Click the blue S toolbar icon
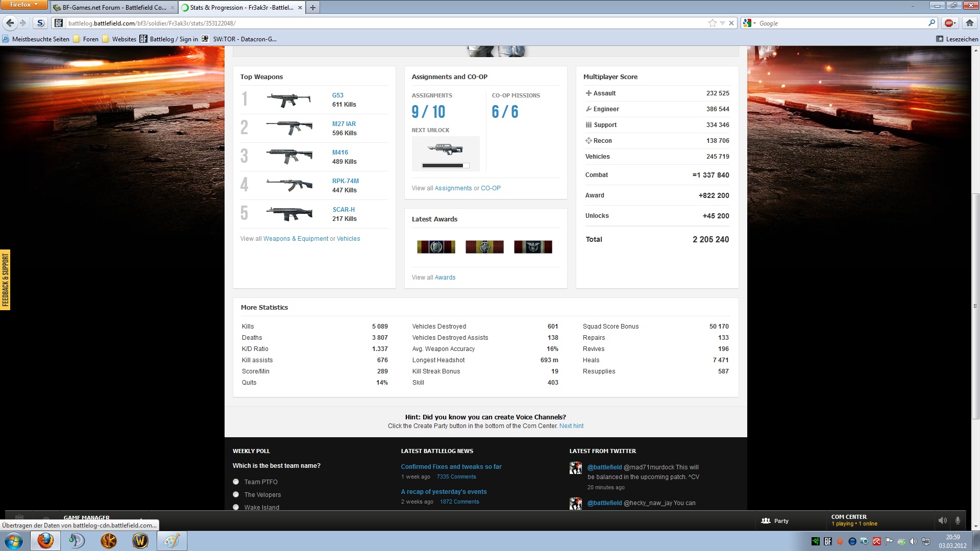The image size is (980, 551). coord(41,23)
